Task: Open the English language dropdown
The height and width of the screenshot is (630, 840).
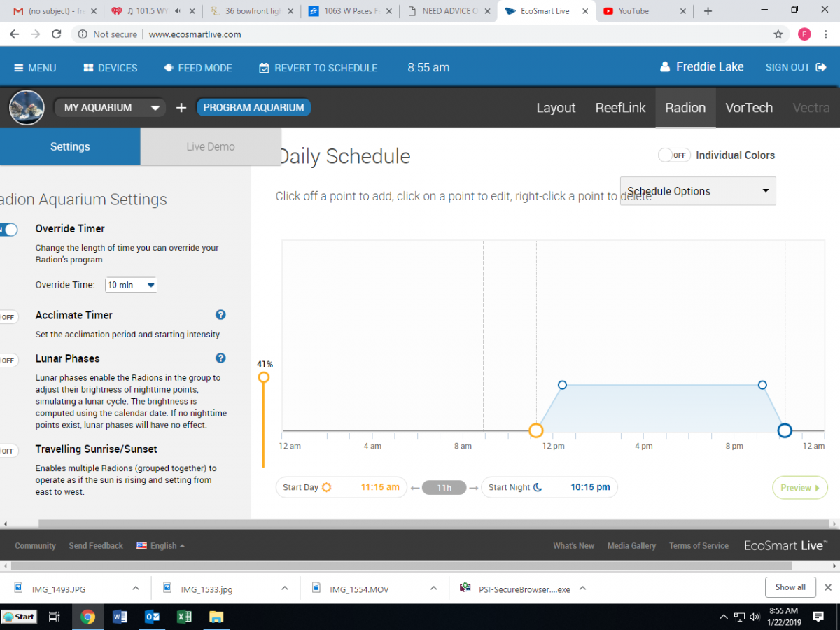Action: pos(161,546)
